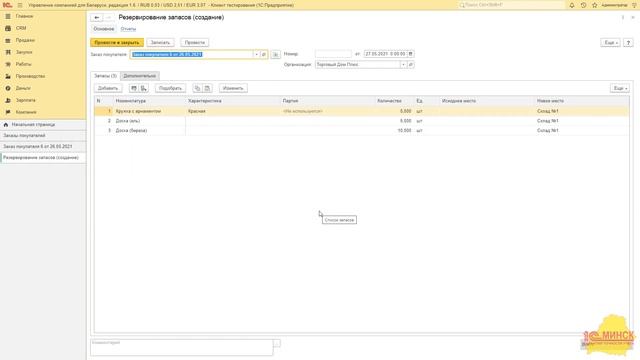The width and height of the screenshot is (640, 360).
Task: Open the CRM section
Action: pos(21,28)
